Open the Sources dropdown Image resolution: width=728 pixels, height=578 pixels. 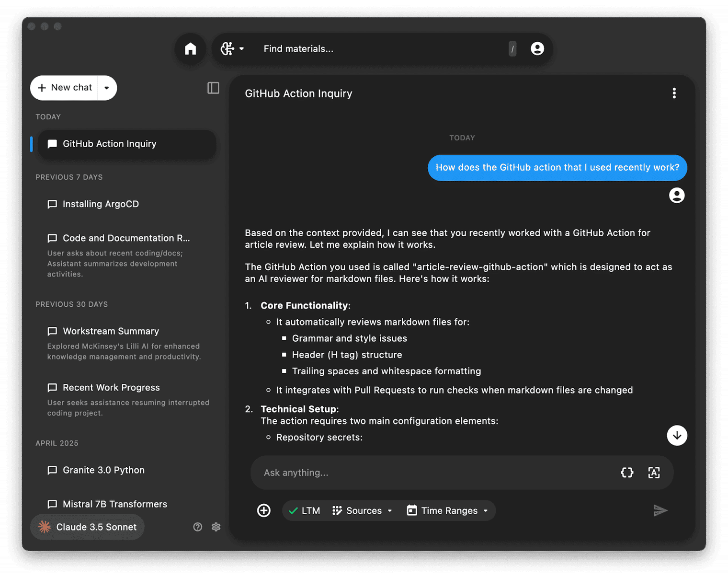363,510
